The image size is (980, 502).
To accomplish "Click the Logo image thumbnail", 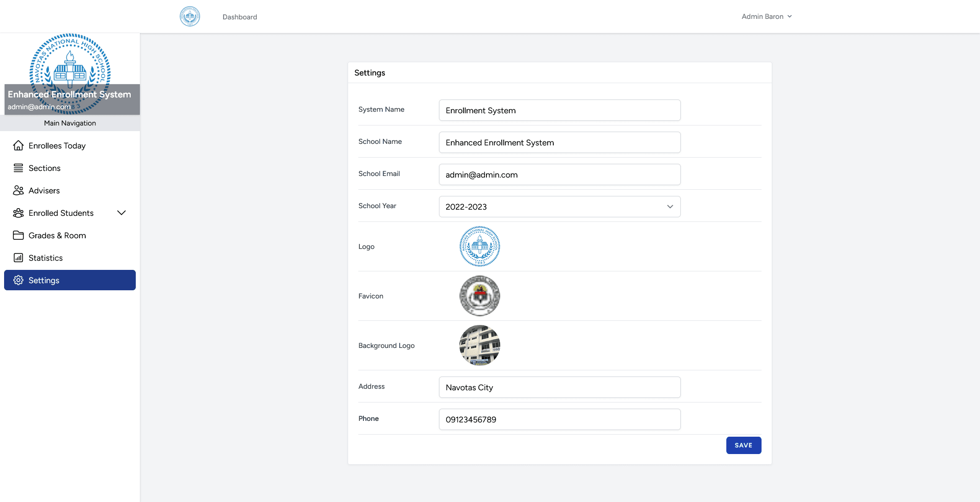I will tap(479, 246).
